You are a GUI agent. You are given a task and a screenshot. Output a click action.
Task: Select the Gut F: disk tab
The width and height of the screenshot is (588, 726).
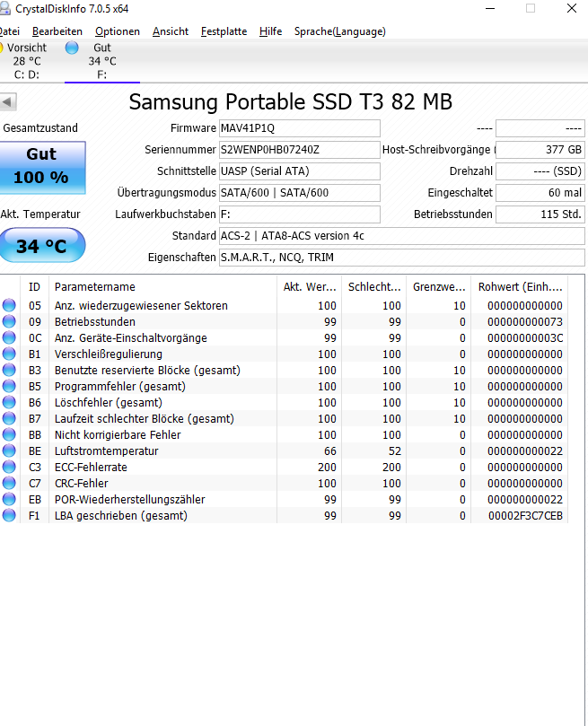101,61
